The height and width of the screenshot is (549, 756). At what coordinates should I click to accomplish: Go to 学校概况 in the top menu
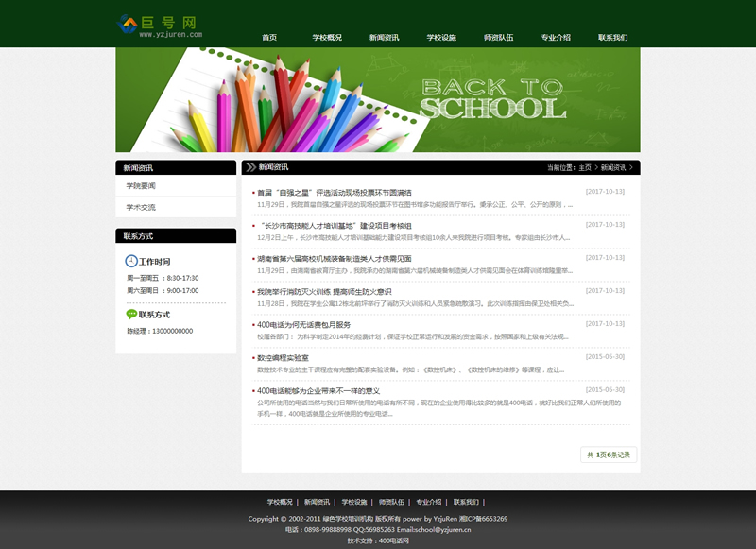[327, 38]
